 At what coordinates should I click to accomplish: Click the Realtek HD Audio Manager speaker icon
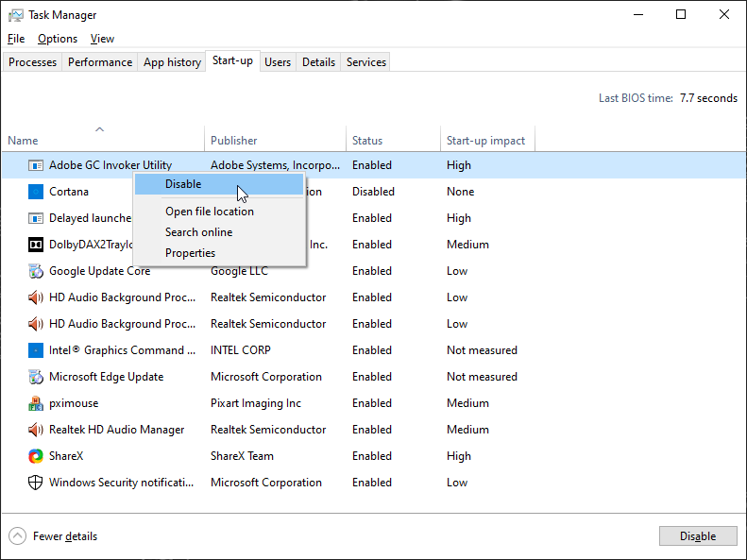pos(36,430)
